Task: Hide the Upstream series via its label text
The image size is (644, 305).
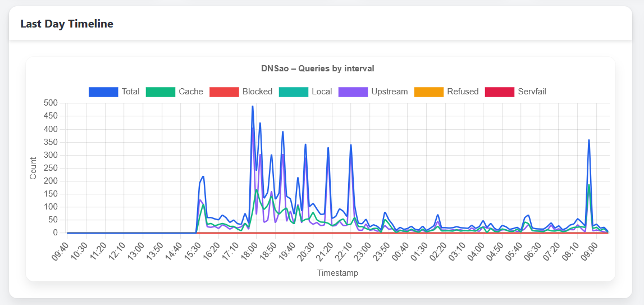Action: (x=389, y=92)
